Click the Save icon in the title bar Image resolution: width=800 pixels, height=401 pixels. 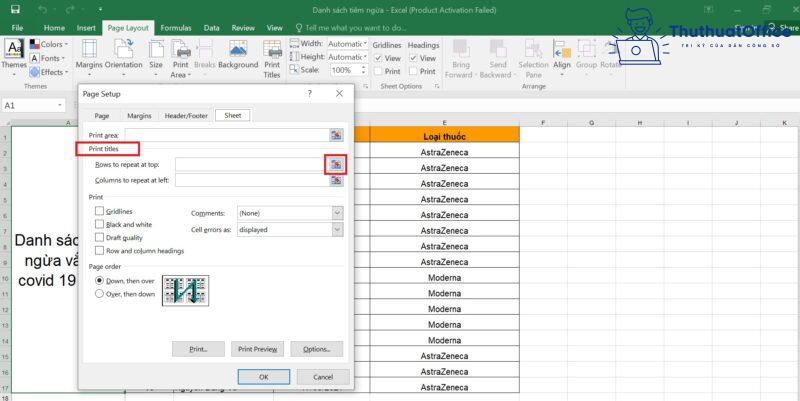[x=15, y=10]
